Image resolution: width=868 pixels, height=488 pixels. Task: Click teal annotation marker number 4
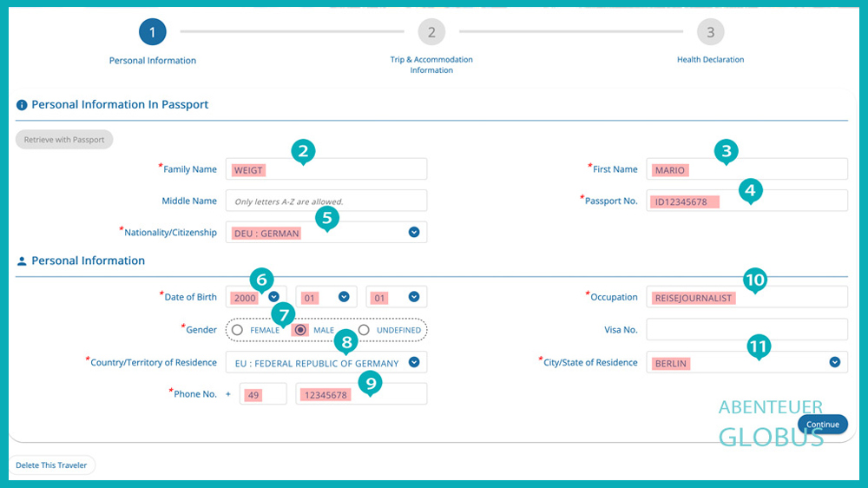[749, 189]
